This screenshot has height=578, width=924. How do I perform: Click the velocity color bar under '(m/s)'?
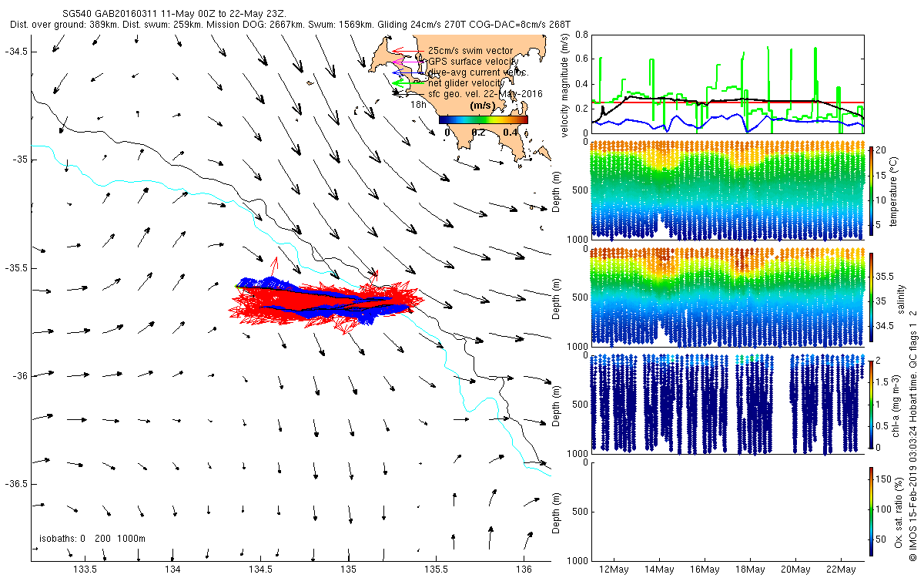click(484, 119)
